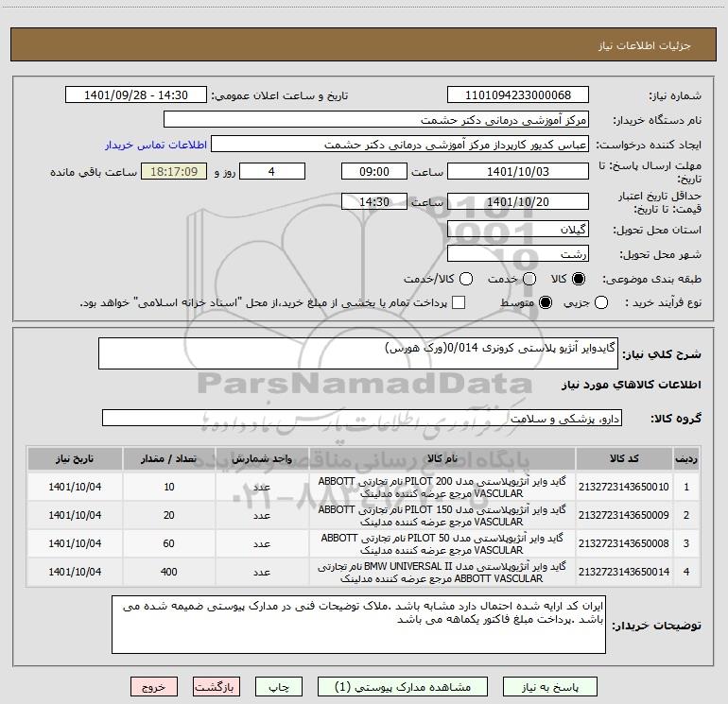Click the PILOT 200 guide wire item name

[442, 488]
